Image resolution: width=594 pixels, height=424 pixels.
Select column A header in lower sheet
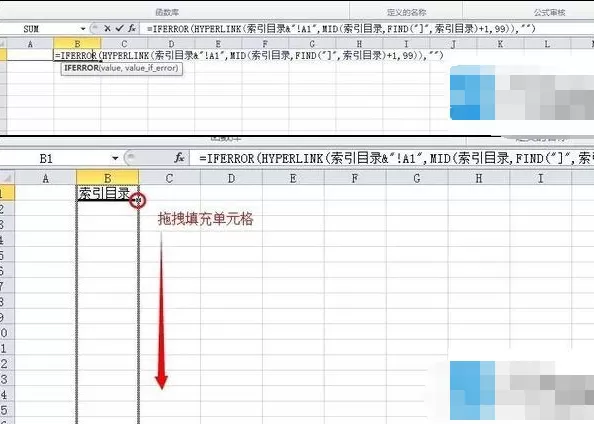pos(45,178)
